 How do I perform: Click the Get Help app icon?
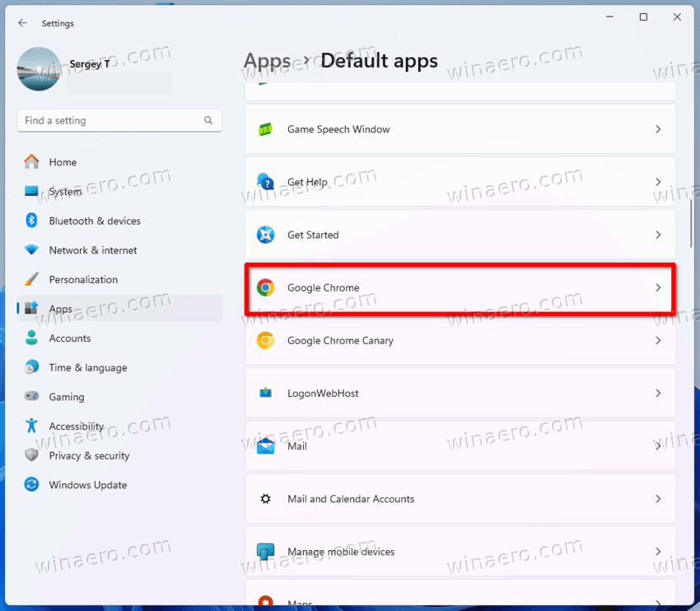coord(265,182)
